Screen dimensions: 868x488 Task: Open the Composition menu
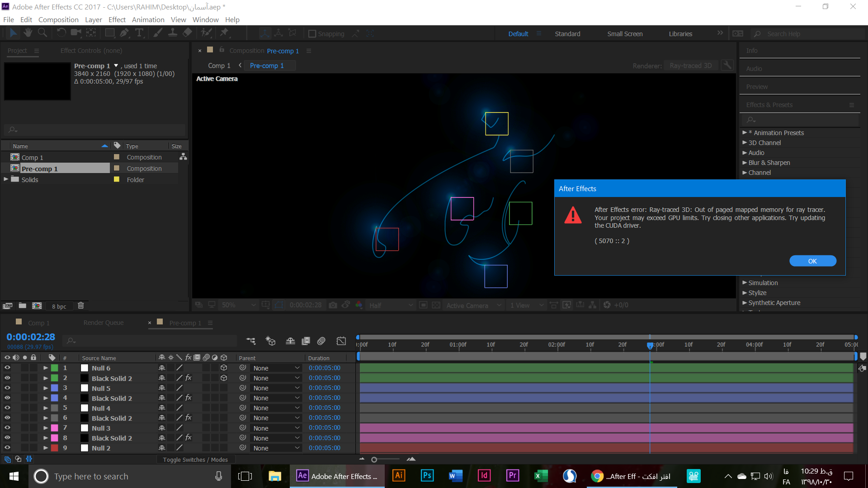[58, 20]
